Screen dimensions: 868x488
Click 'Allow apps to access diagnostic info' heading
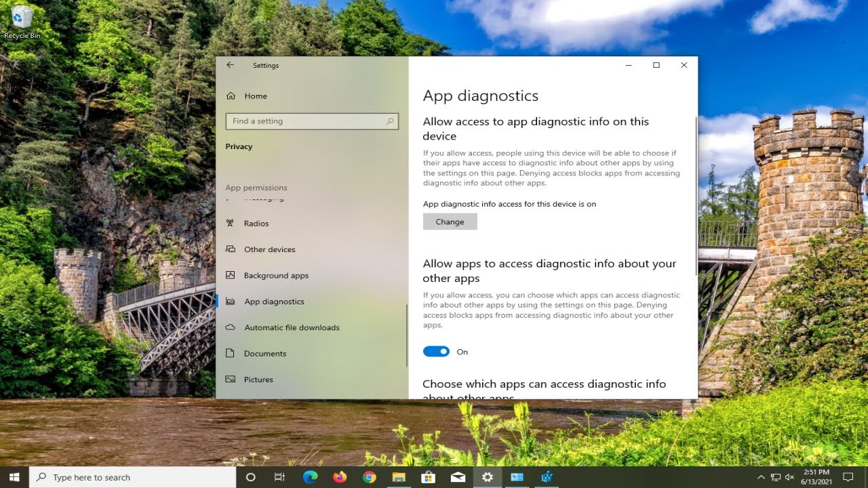pyautogui.click(x=549, y=271)
